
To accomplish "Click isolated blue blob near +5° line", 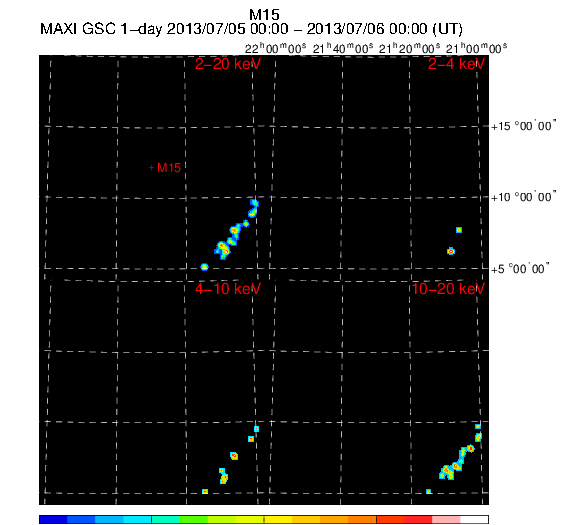I will tap(204, 267).
